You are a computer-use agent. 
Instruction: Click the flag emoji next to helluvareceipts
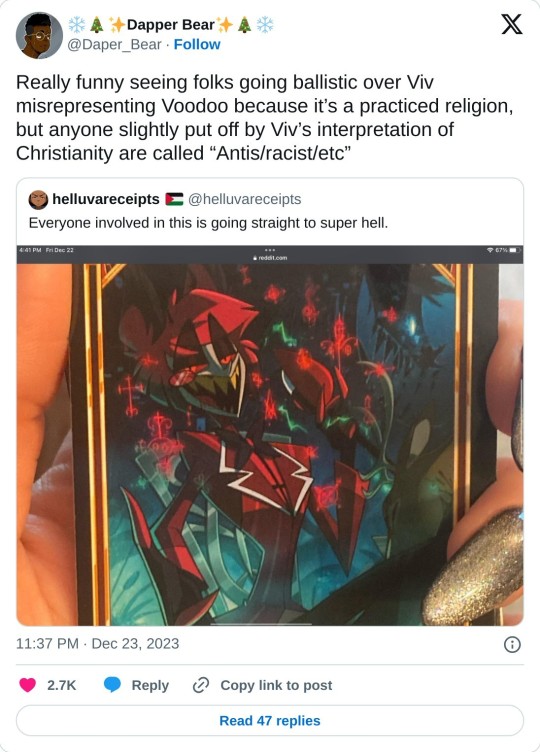(x=175, y=199)
